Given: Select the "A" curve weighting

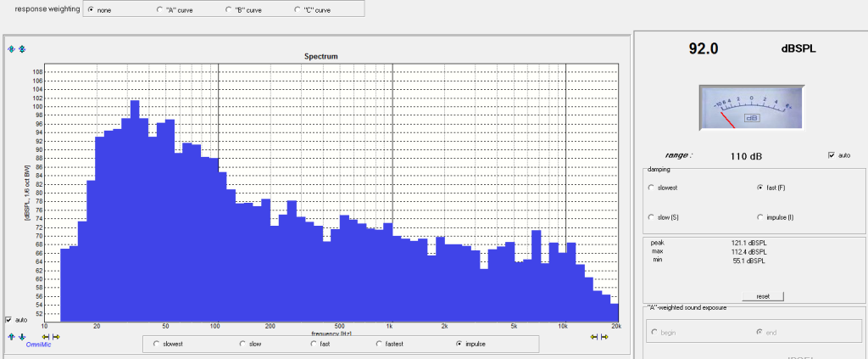Looking at the screenshot, I should 160,10.
